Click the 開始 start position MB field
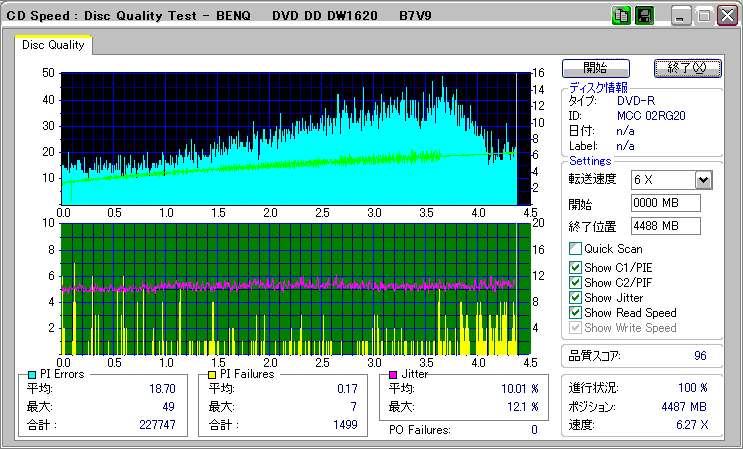 point(666,203)
